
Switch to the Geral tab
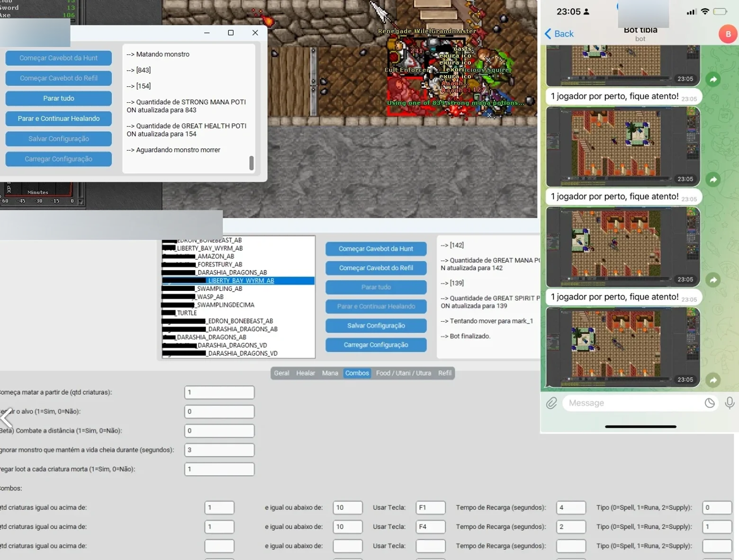281,373
